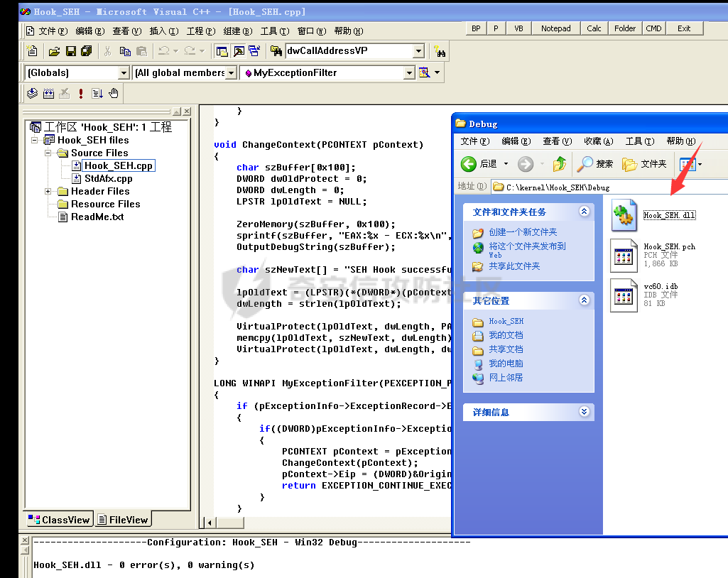Switch to the FileView tab
Screen dimensions: 728x578
point(124,520)
